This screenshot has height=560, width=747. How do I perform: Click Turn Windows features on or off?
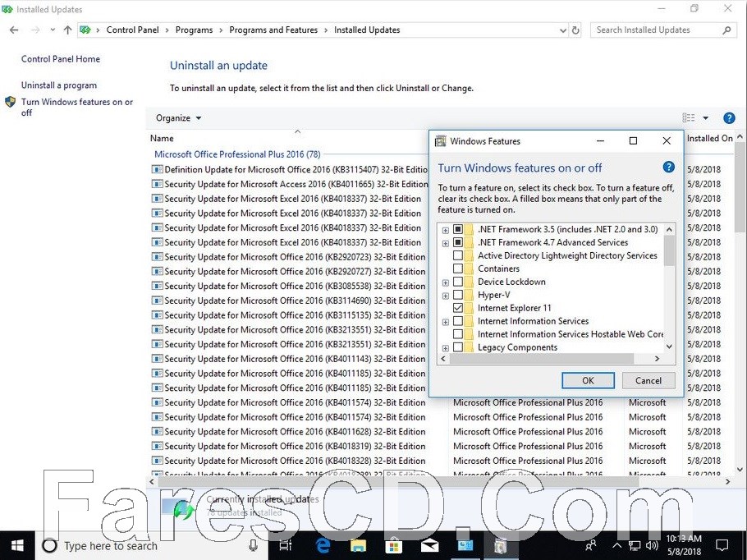click(x=77, y=108)
